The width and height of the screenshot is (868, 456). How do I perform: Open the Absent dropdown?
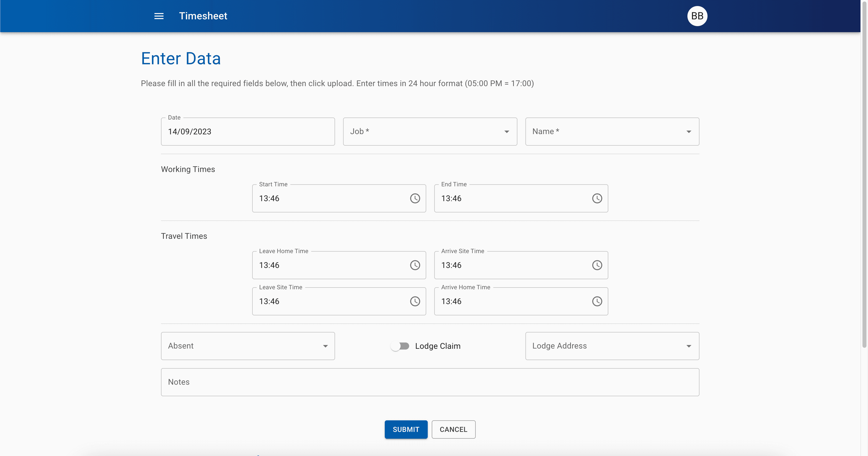click(x=248, y=346)
